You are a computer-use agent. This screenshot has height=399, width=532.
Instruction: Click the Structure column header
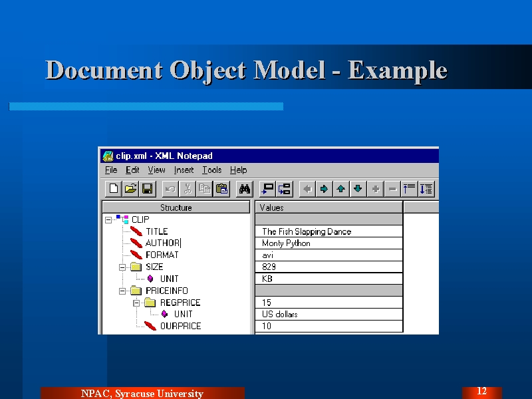(176, 207)
